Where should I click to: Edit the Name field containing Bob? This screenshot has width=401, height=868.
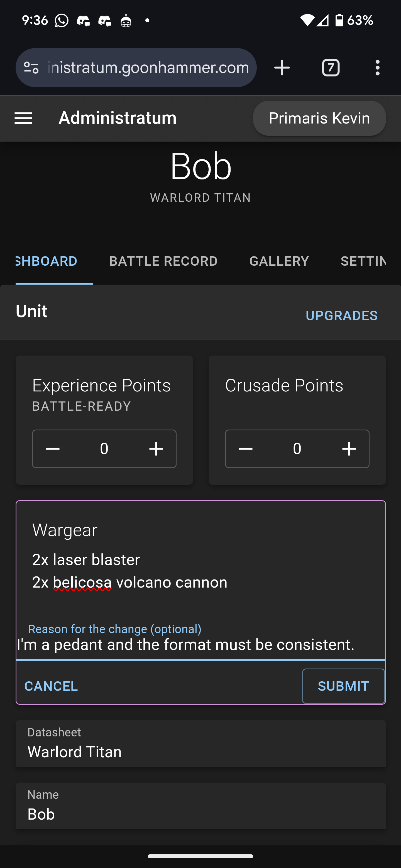point(200,806)
